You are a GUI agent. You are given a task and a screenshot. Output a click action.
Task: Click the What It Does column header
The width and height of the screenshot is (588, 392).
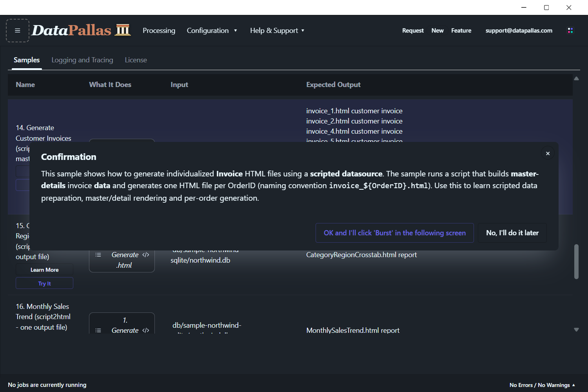point(110,85)
